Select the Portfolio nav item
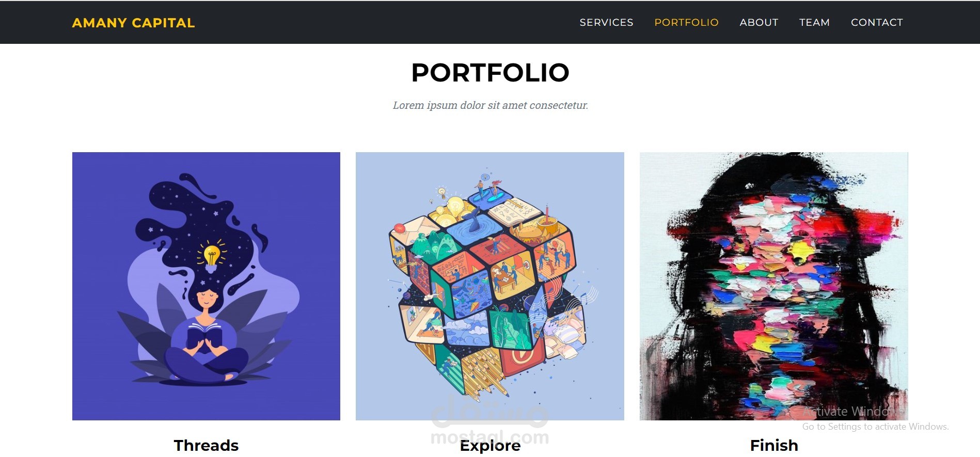980x457 pixels. (686, 22)
